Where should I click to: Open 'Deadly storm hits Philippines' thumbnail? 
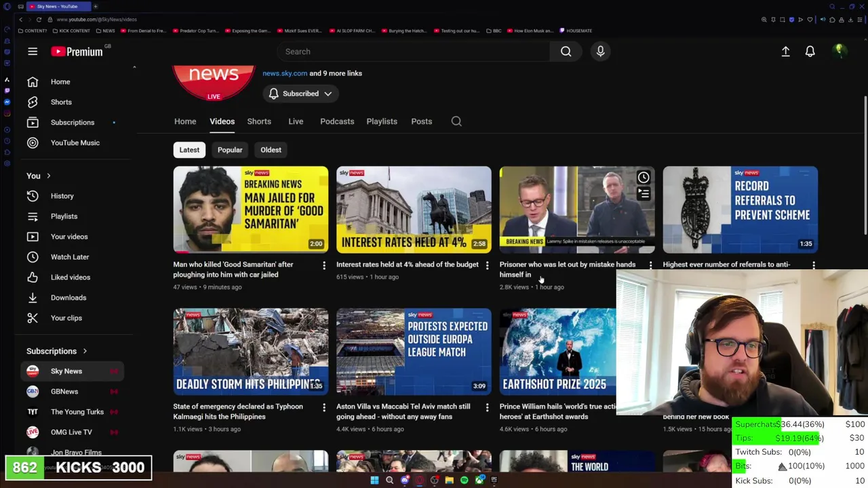click(251, 352)
